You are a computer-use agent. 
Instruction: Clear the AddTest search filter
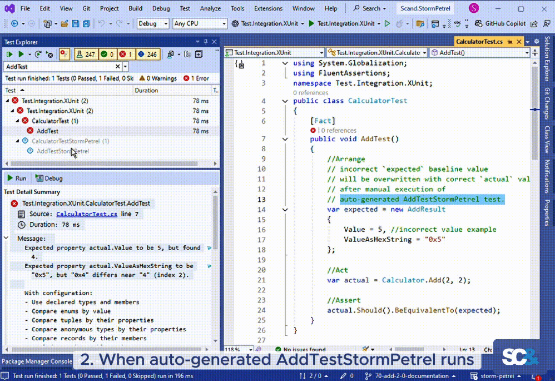coord(117,67)
